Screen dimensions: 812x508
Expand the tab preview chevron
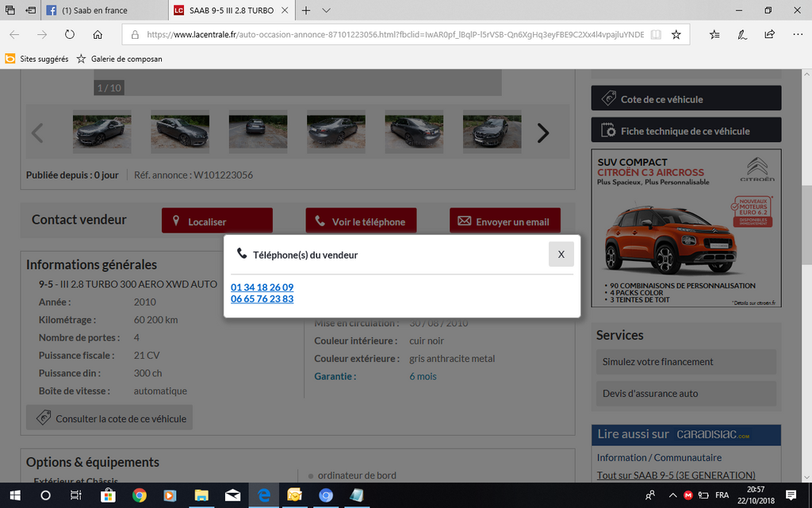[326, 10]
